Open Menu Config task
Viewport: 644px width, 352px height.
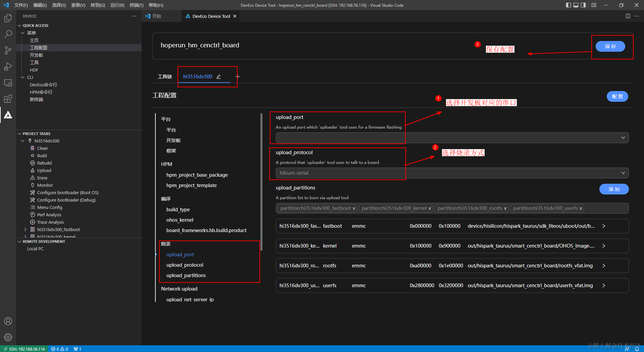click(x=50, y=207)
